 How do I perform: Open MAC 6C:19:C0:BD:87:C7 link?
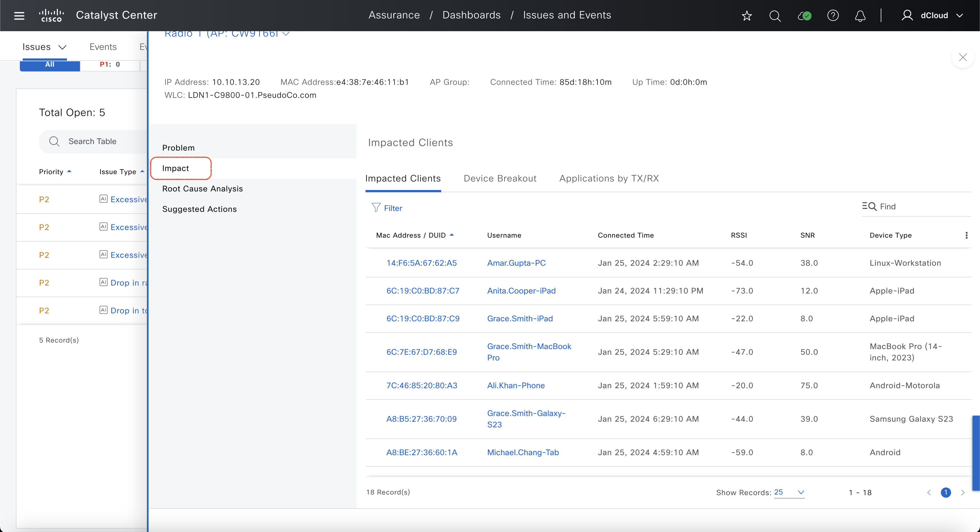click(423, 291)
